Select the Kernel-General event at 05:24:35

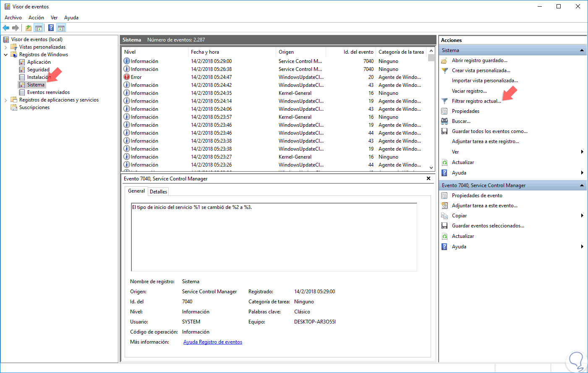274,93
